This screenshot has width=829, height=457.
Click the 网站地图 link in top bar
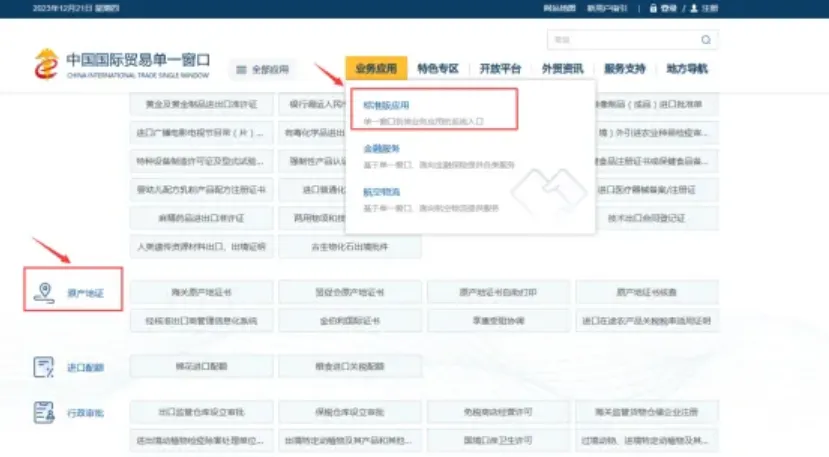(559, 8)
